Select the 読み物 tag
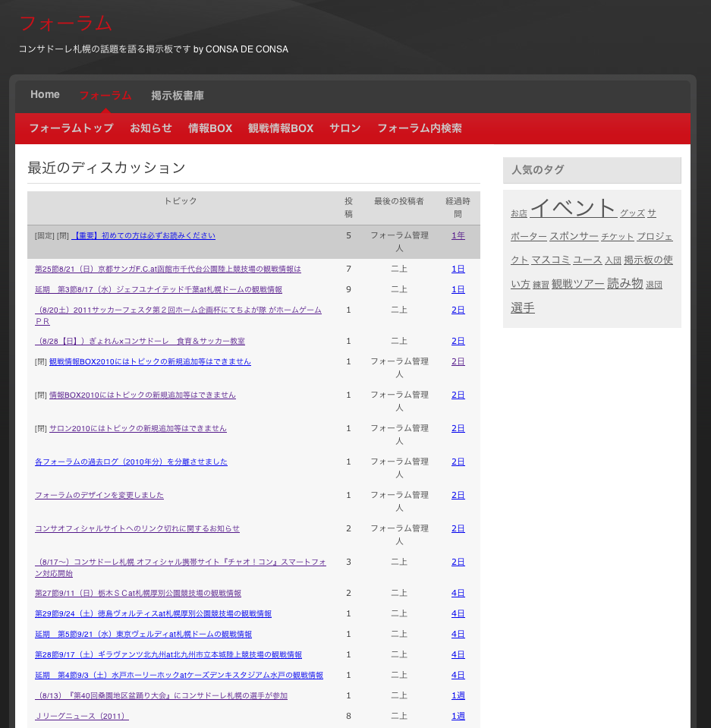Image resolution: width=711 pixels, height=728 pixels. click(x=624, y=283)
